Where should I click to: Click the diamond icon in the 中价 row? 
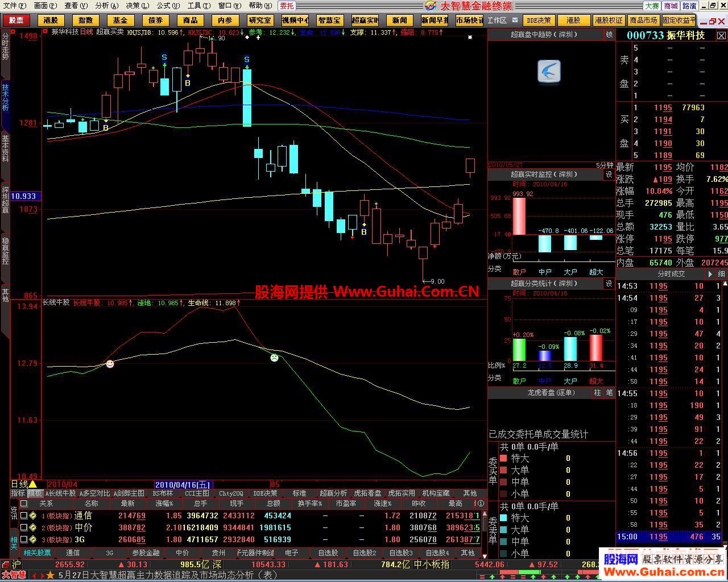(x=33, y=527)
